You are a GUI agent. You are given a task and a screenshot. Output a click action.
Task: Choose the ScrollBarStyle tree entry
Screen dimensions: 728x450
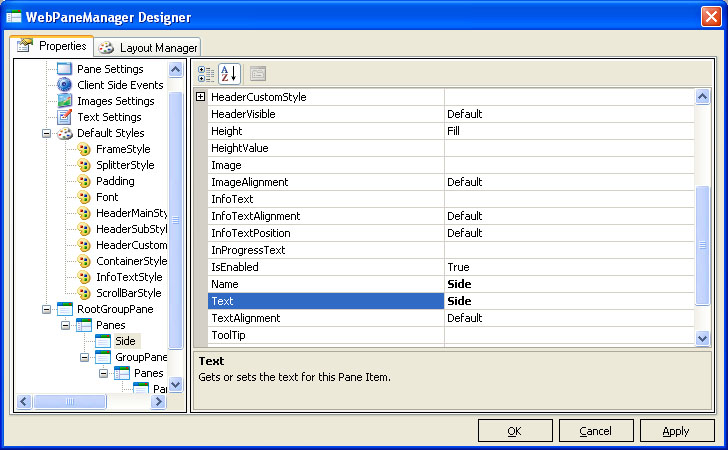pyautogui.click(x=128, y=293)
